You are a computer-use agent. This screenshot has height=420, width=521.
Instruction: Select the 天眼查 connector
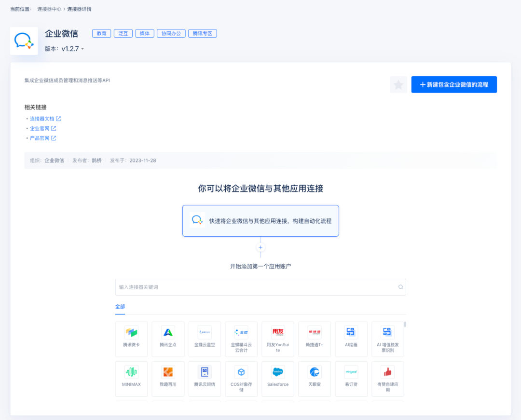(315, 379)
